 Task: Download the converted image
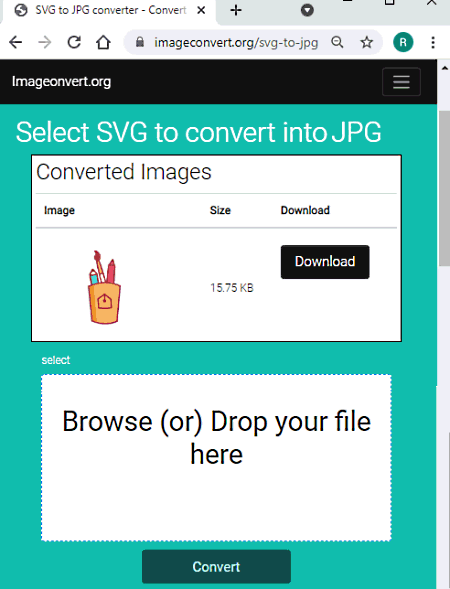(x=325, y=262)
